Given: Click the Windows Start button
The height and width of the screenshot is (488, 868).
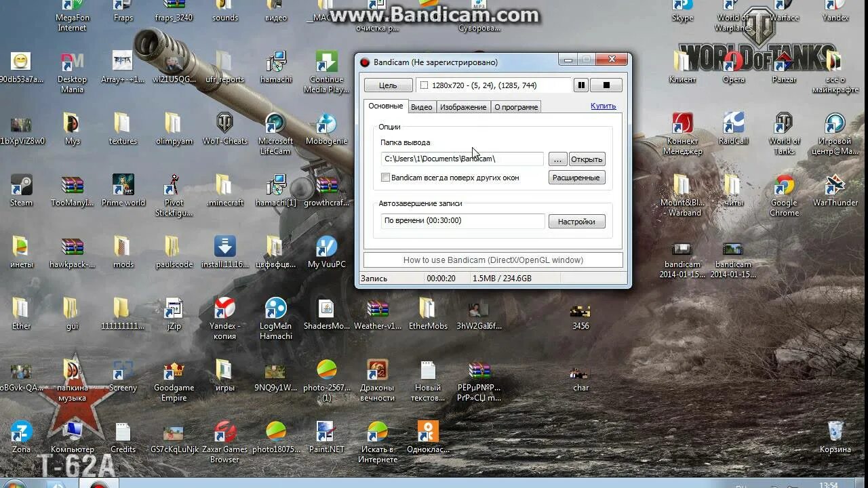Looking at the screenshot, I should click(x=15, y=484).
